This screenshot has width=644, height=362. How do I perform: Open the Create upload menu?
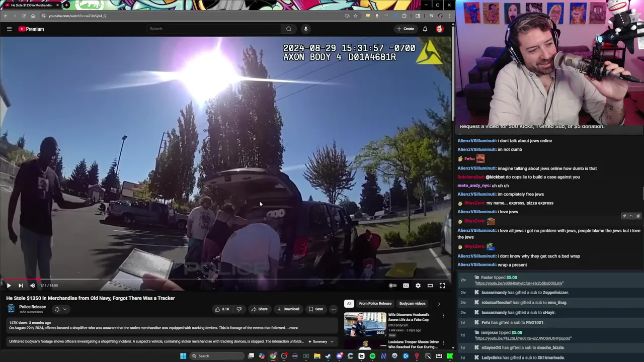(406, 29)
